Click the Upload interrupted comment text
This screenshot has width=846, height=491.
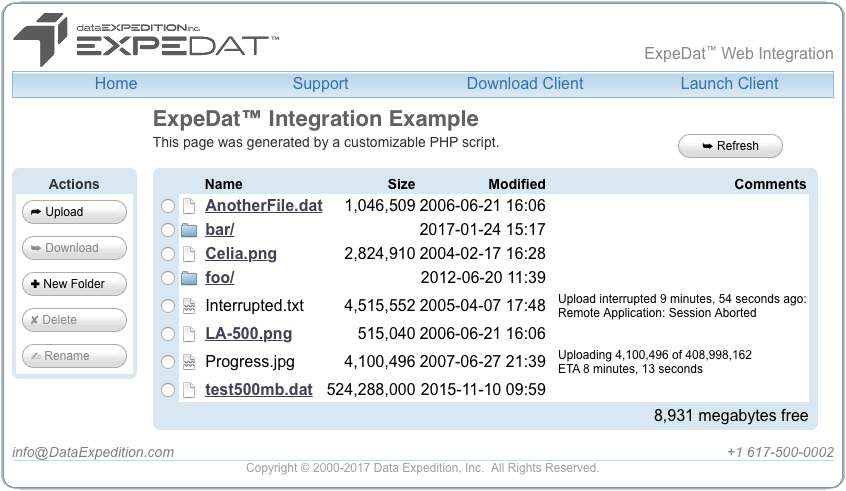682,306
